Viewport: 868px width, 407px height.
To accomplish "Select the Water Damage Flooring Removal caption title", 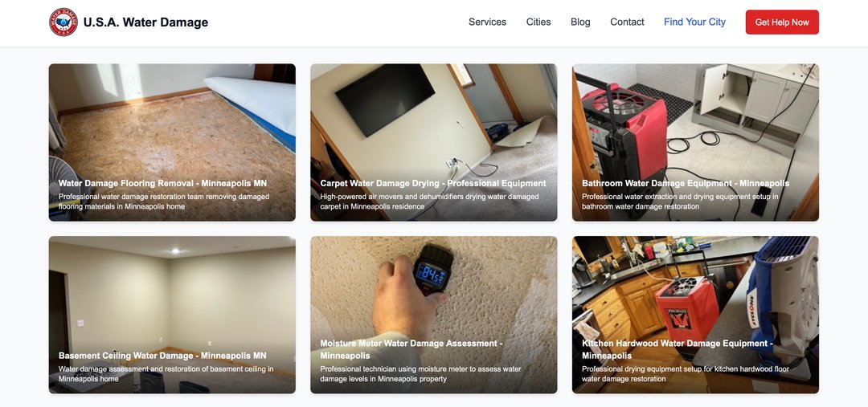I will point(162,183).
